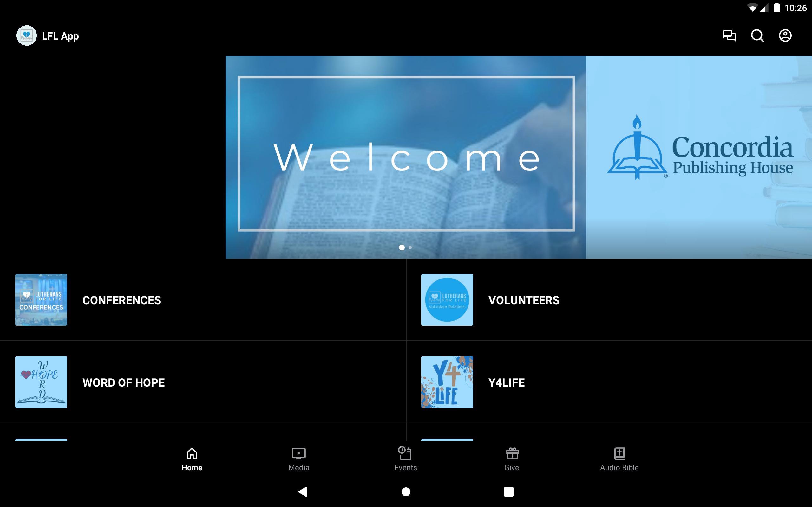
Task: Open the CONFERENCES section
Action: [x=121, y=300]
